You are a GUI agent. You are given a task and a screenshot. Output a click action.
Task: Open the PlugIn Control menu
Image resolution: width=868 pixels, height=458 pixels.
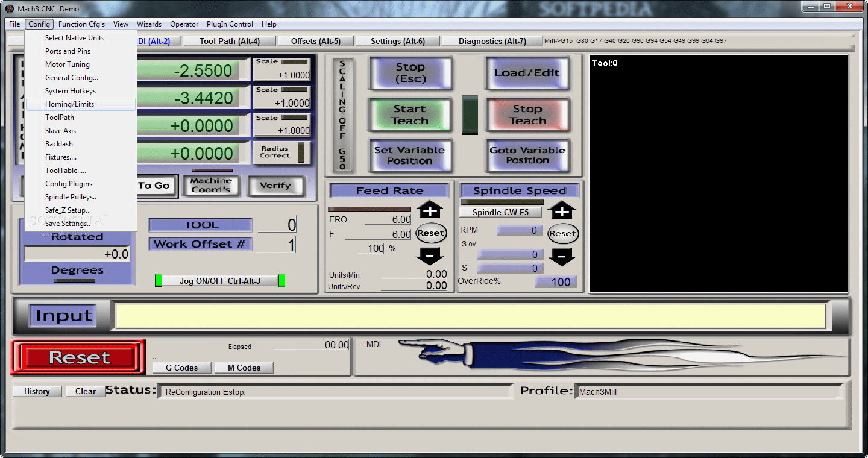(230, 24)
